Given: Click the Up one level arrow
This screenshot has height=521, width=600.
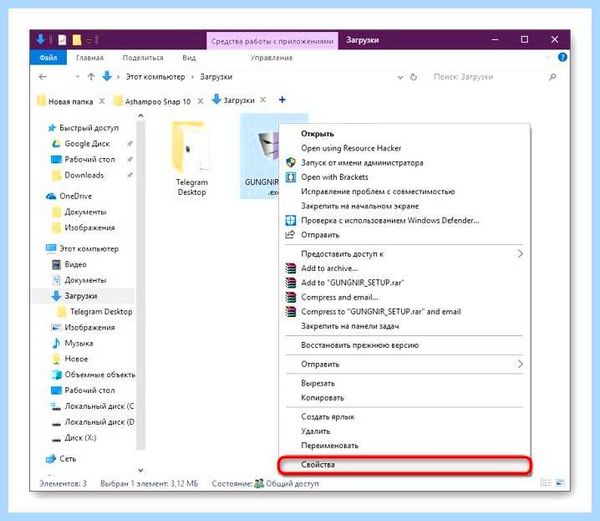Looking at the screenshot, I should tap(91, 77).
